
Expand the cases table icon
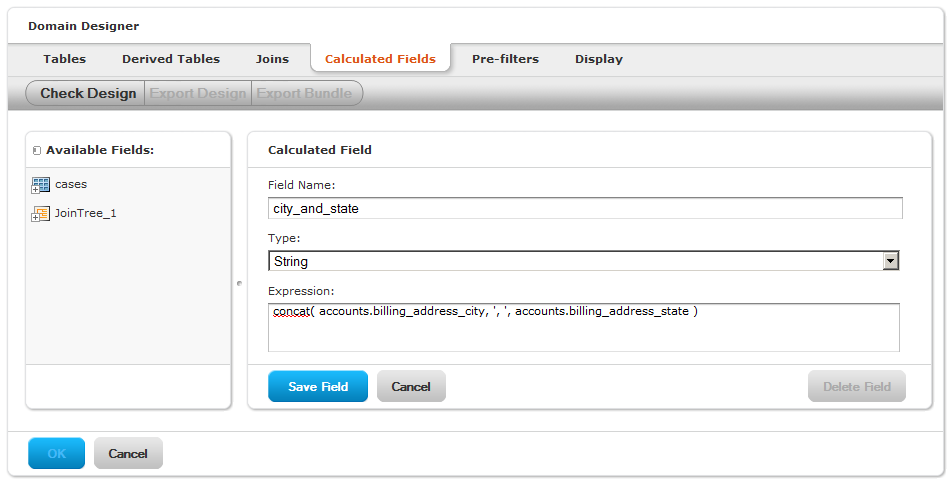41,185
